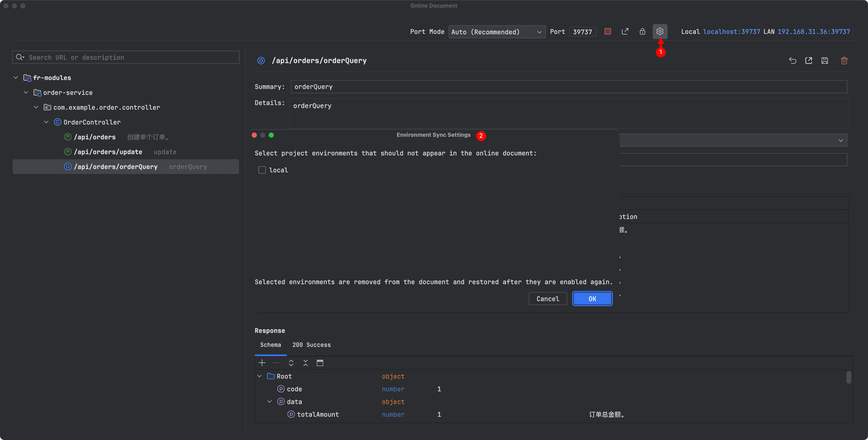Screen dimensions: 868x440
Task: Click the lock icon in toolbar
Action: tap(642, 31)
